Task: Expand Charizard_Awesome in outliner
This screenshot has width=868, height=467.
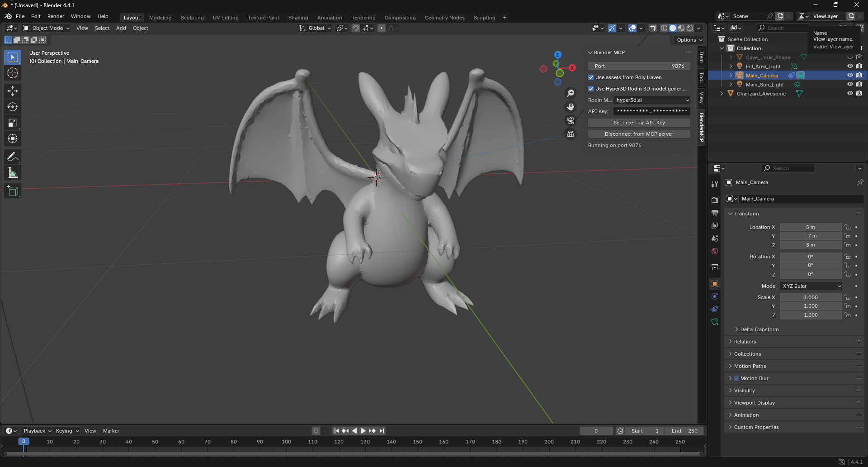Action: 722,94
